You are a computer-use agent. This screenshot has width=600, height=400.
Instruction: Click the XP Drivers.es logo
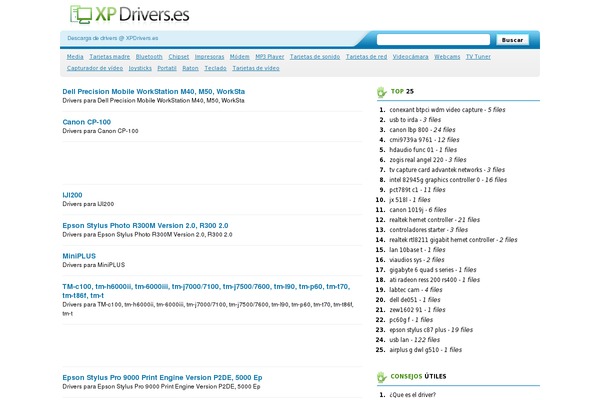pyautogui.click(x=129, y=15)
